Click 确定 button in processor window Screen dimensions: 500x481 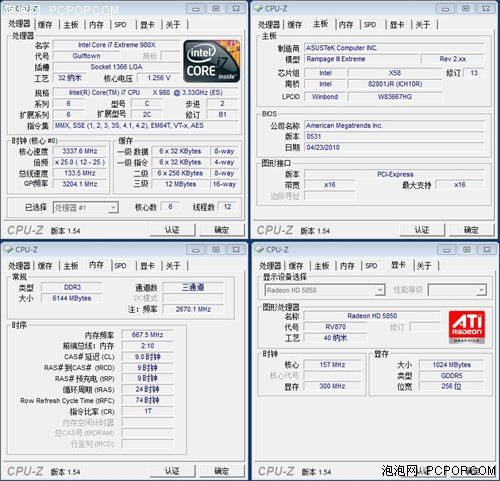(222, 230)
